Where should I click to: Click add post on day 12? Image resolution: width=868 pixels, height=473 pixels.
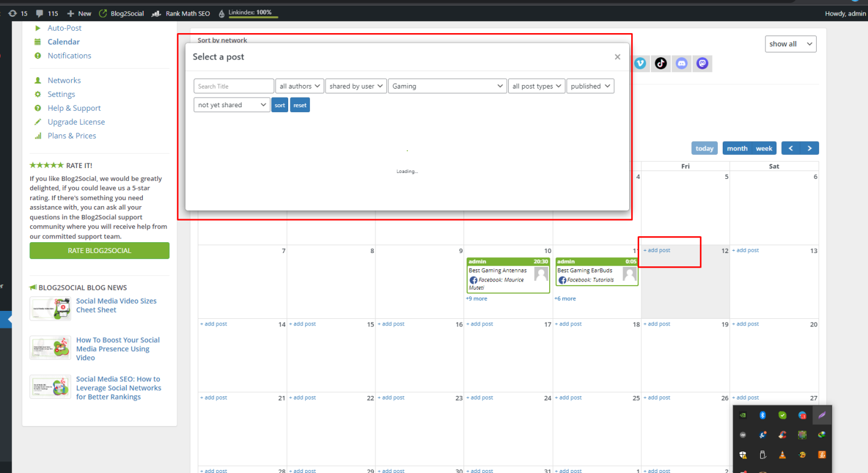(x=656, y=250)
